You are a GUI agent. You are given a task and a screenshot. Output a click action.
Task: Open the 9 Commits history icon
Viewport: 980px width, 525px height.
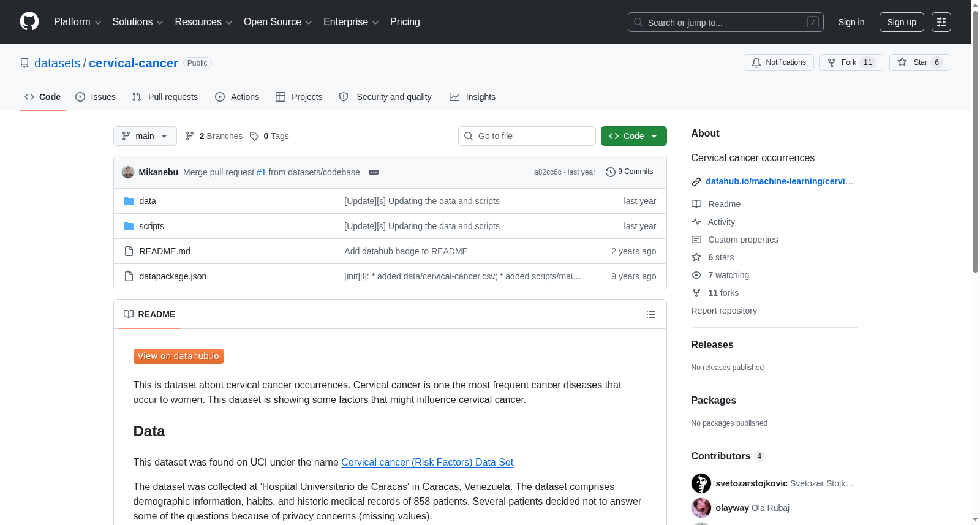610,172
